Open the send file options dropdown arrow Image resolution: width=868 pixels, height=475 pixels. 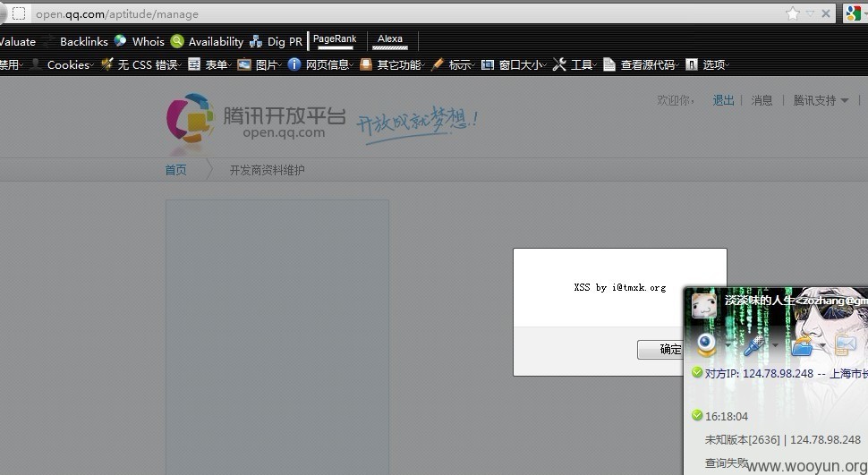(822, 345)
